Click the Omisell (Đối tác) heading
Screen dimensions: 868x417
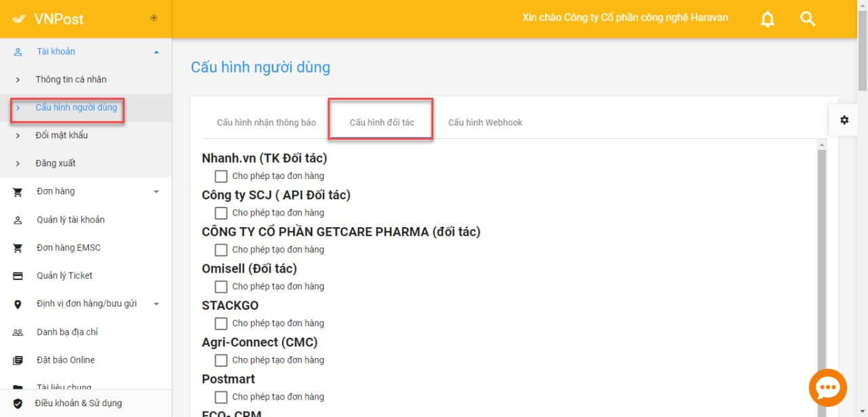250,269
